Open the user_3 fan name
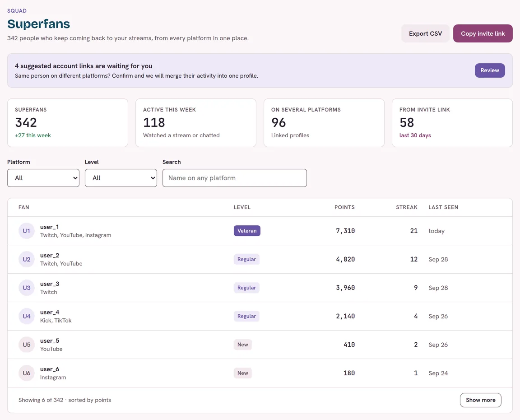The image size is (520, 420). pyautogui.click(x=49, y=284)
